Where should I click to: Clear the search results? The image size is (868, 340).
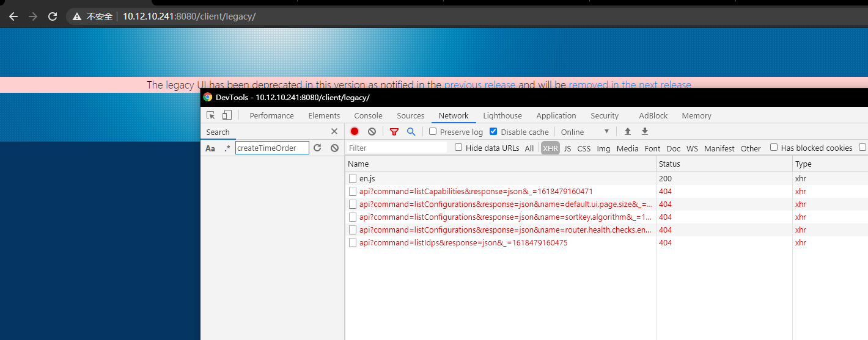click(335, 148)
